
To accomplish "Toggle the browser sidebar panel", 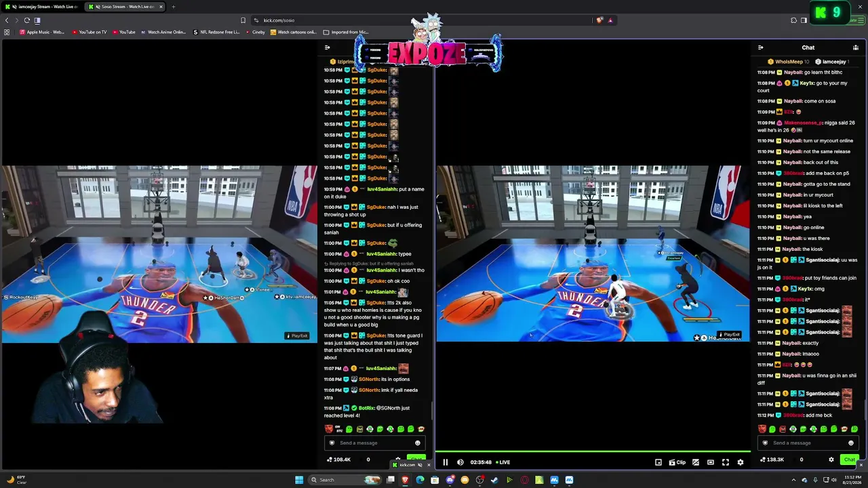I will (x=804, y=20).
